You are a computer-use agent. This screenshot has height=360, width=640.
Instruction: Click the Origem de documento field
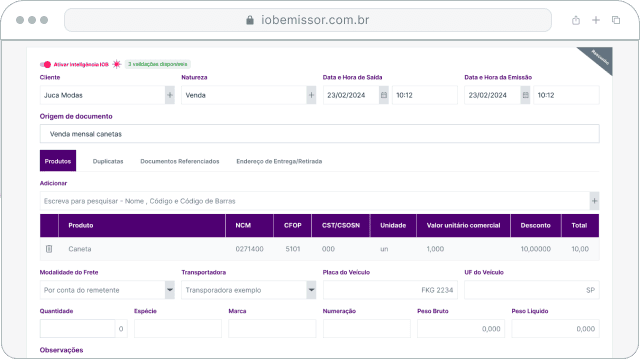click(320, 134)
